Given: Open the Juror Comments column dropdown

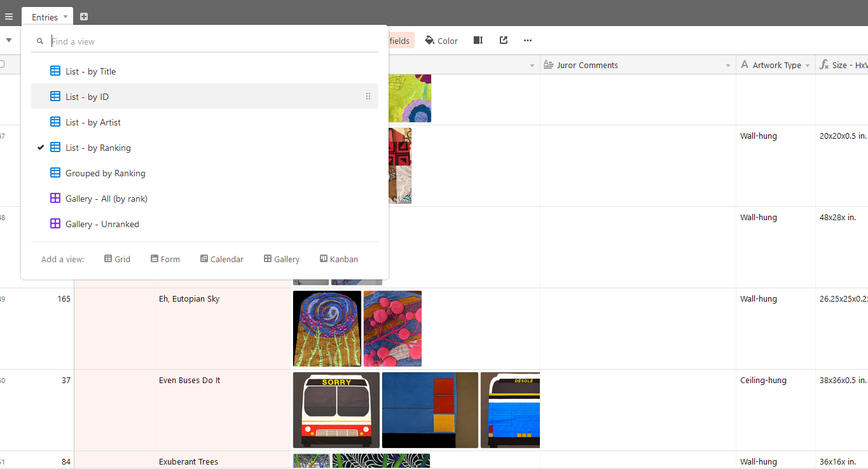Looking at the screenshot, I should click(728, 66).
